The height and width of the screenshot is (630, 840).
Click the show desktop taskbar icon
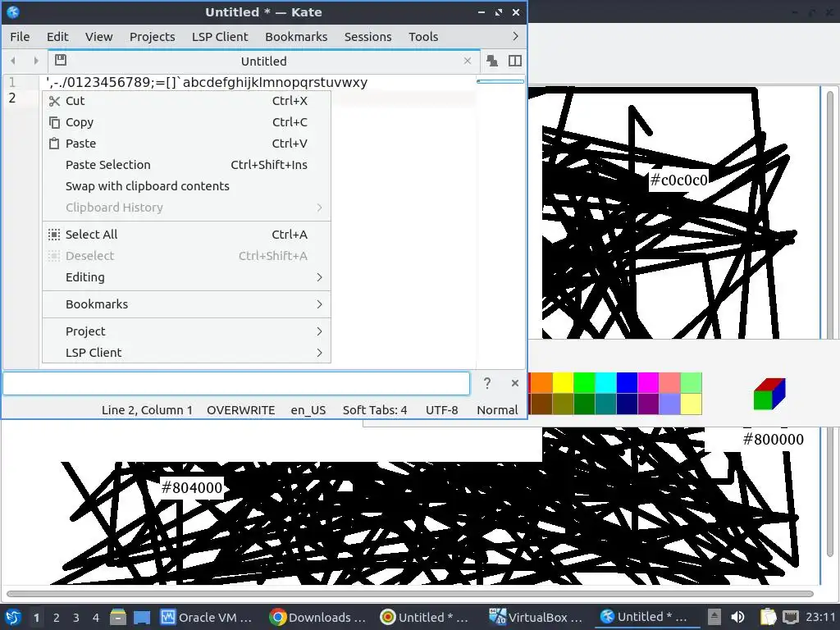click(142, 617)
